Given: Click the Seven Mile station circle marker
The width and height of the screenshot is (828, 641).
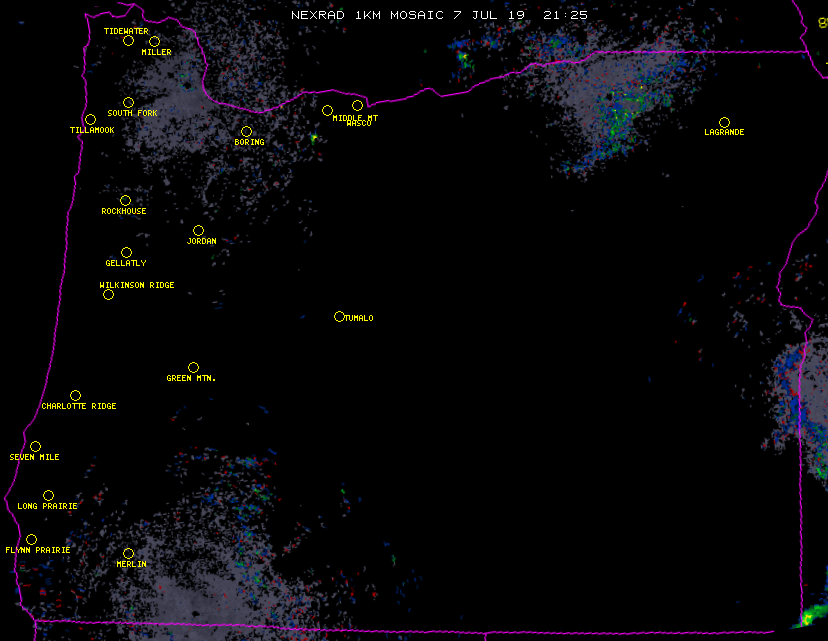Looking at the screenshot, I should pyautogui.click(x=35, y=447).
